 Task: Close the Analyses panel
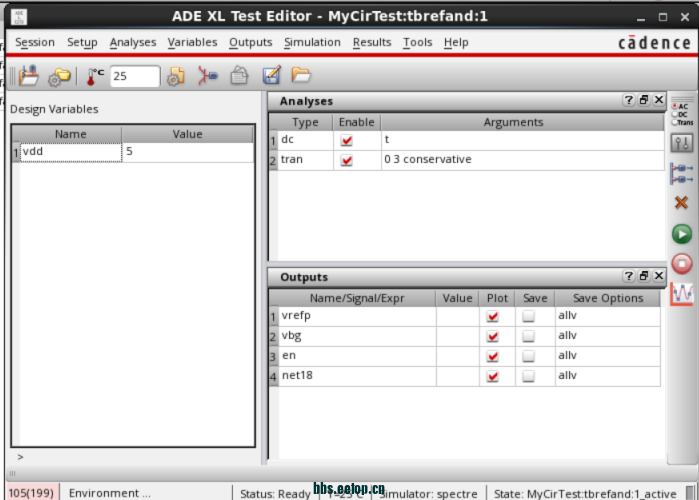(658, 100)
